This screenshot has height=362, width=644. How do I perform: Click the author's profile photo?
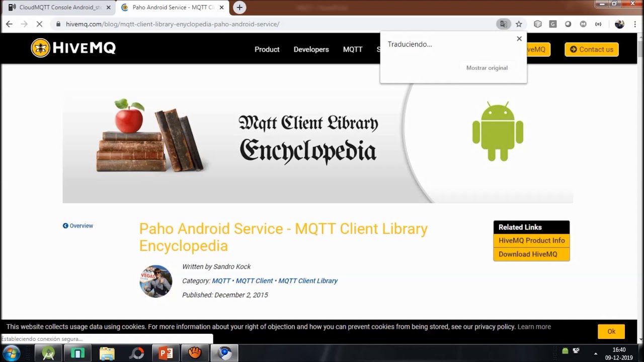point(156,281)
